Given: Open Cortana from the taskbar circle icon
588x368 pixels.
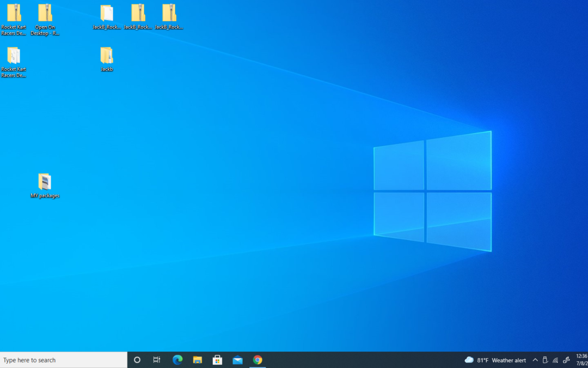Looking at the screenshot, I should tap(137, 360).
